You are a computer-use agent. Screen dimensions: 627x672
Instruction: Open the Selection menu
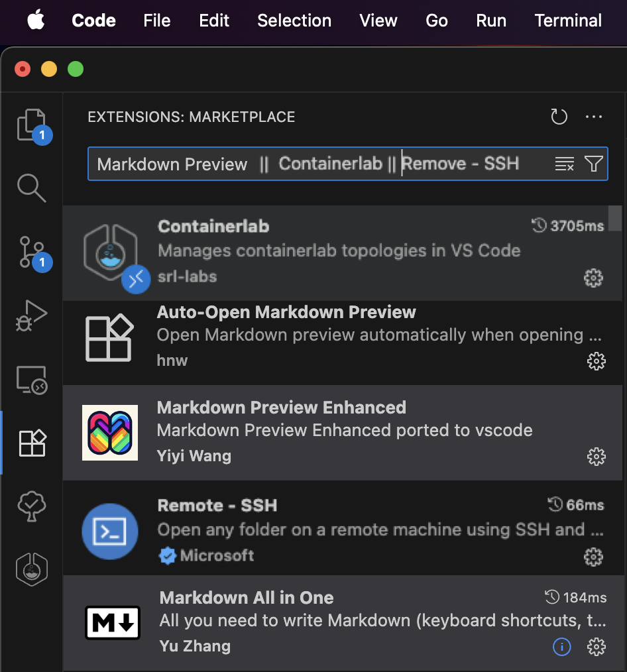[x=294, y=20]
